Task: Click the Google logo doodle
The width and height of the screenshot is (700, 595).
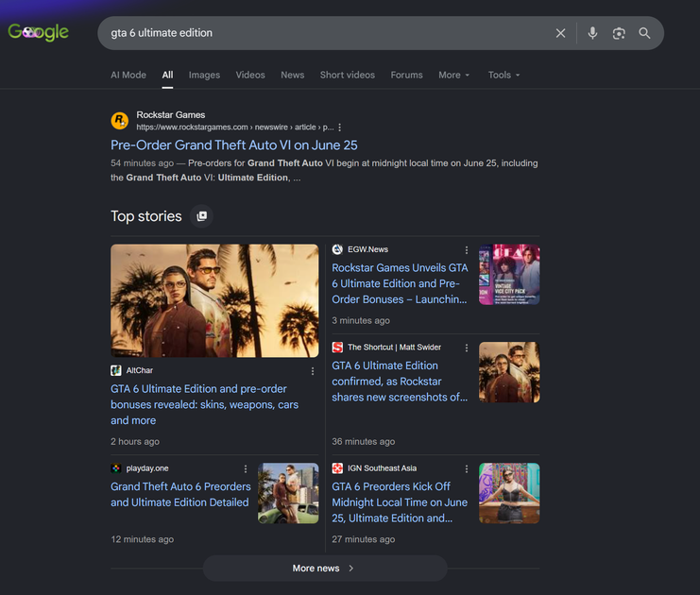Action: (x=39, y=32)
